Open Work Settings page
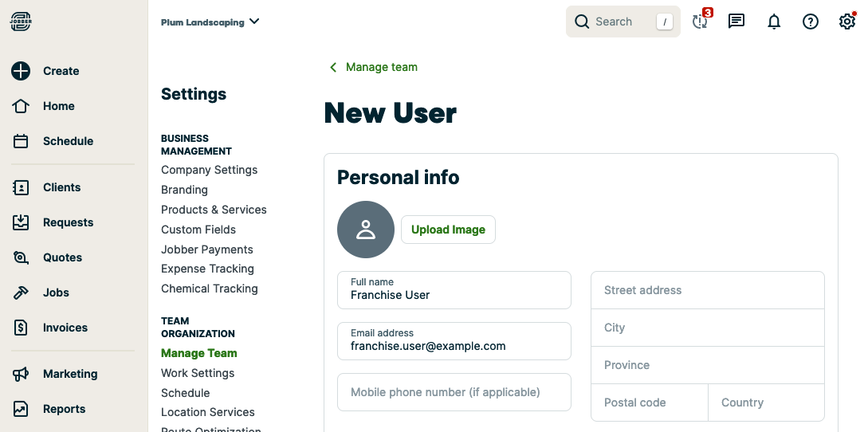Screen dimensions: 868x432 point(198,373)
